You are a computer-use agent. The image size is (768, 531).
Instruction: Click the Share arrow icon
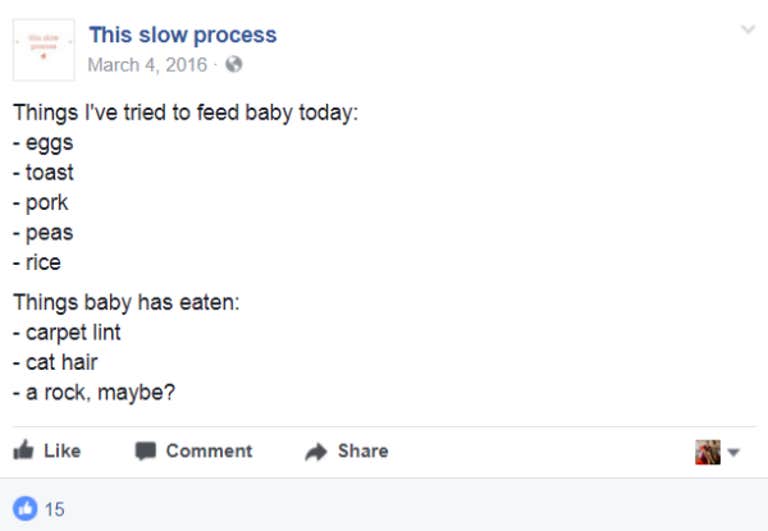click(316, 452)
